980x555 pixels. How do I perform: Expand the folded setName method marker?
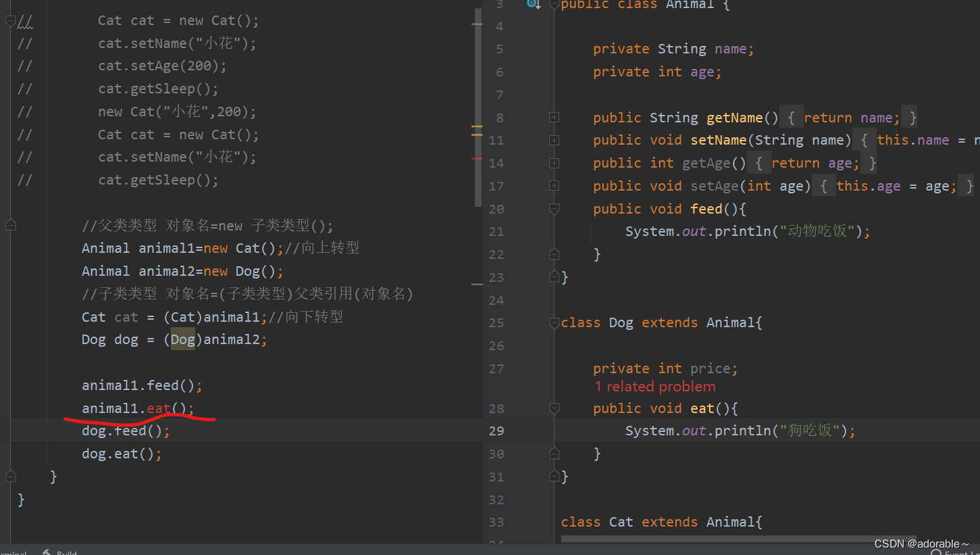point(555,140)
